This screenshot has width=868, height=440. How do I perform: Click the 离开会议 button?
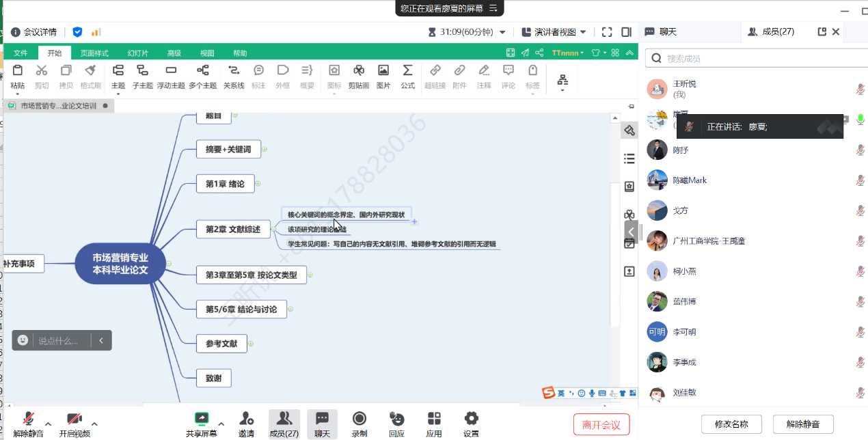click(601, 425)
